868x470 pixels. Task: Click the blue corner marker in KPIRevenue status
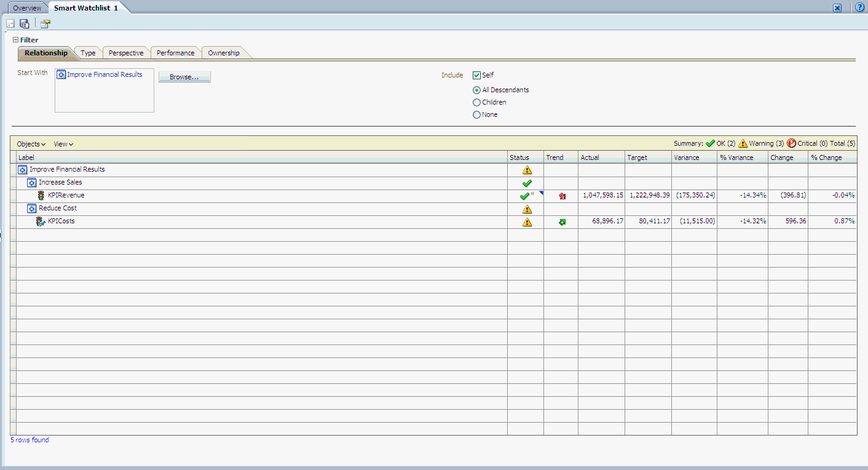click(542, 193)
